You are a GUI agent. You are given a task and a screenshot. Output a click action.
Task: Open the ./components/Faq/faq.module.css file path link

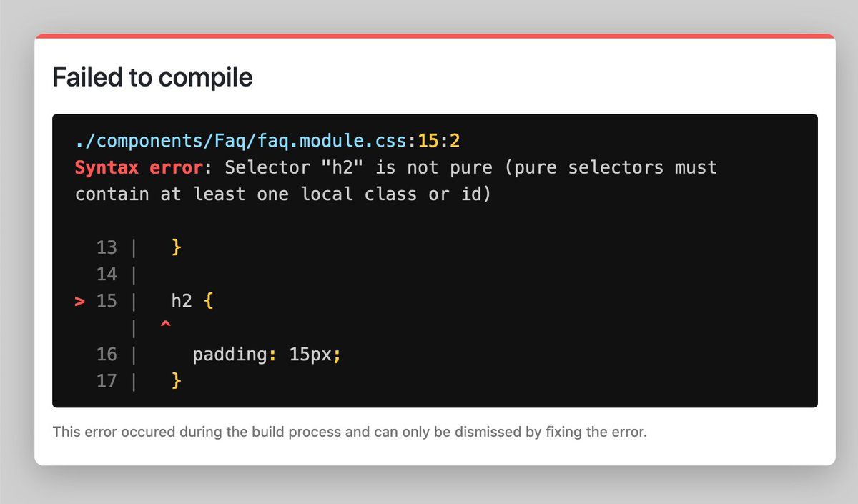[241, 140]
